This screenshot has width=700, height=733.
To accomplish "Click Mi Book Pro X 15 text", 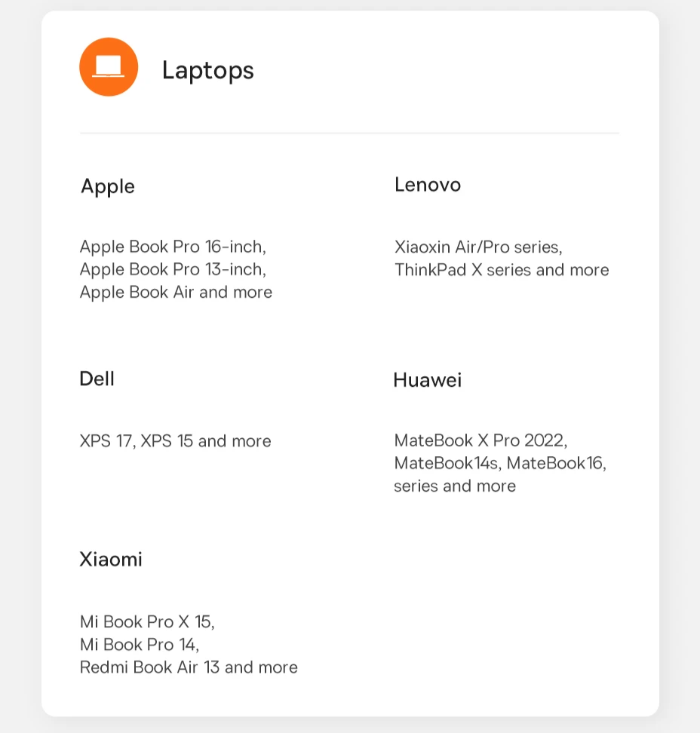I will (x=147, y=621).
